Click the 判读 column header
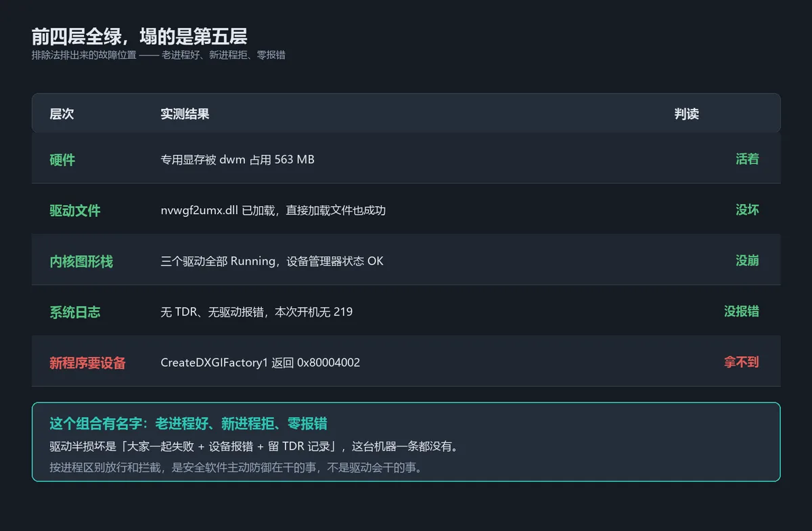This screenshot has width=812, height=531. [686, 114]
